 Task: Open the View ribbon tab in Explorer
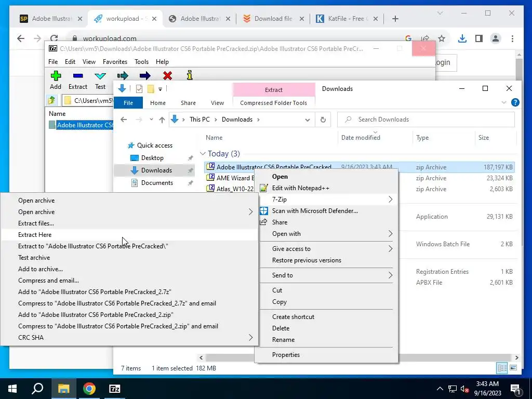[217, 103]
